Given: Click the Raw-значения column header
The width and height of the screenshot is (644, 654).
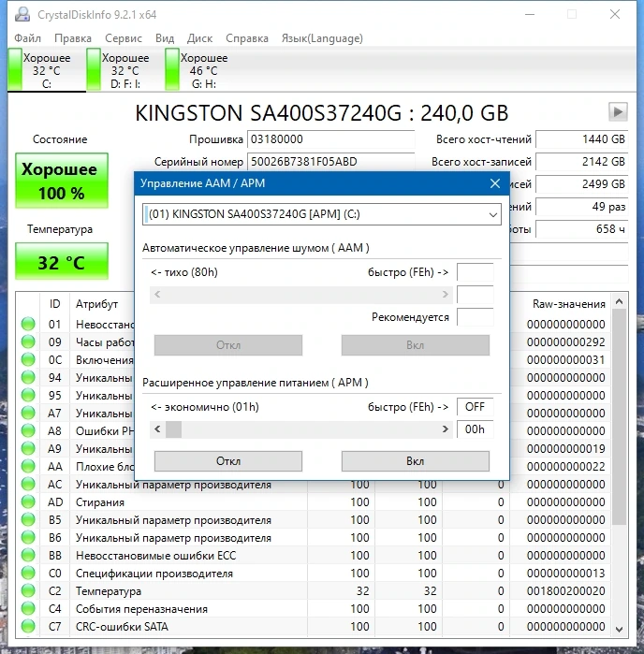Looking at the screenshot, I should point(568,304).
